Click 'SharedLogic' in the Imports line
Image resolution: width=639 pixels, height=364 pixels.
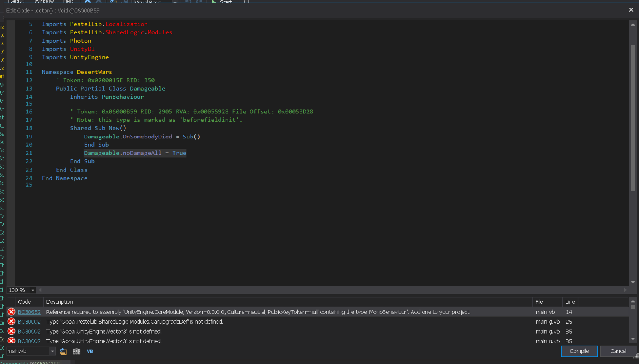(125, 32)
